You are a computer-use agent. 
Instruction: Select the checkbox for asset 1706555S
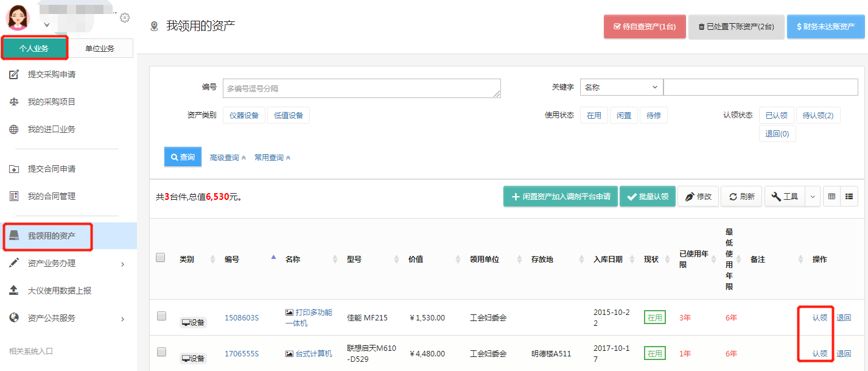(161, 352)
